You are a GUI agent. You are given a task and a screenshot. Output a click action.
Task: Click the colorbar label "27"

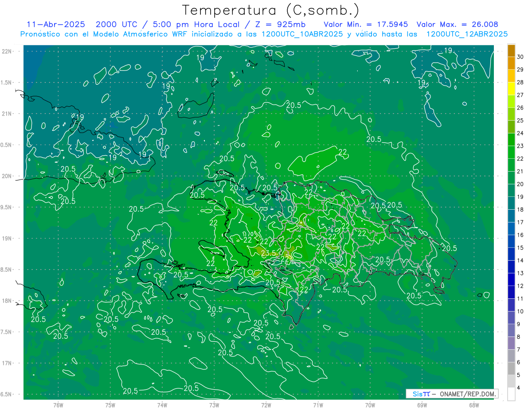click(520, 95)
